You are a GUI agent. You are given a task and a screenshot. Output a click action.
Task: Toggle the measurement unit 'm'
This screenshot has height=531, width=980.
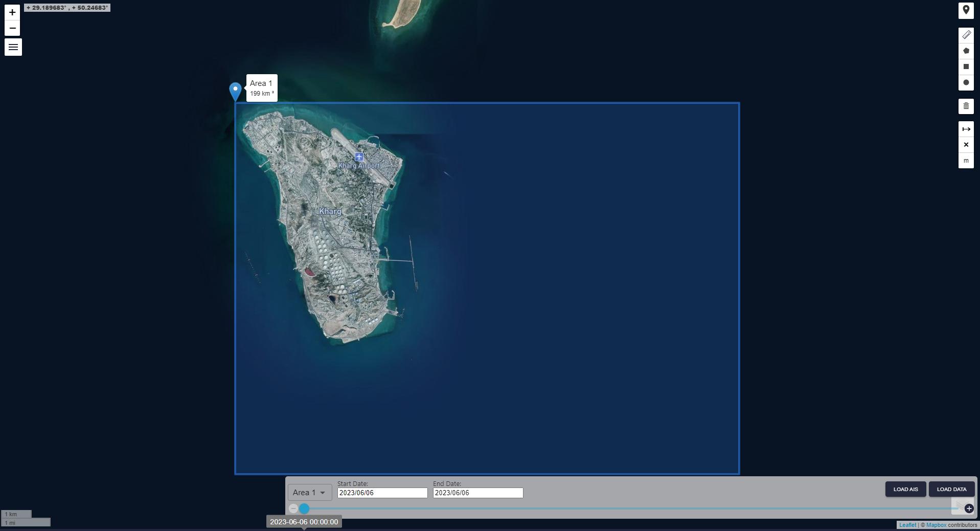coord(966,161)
